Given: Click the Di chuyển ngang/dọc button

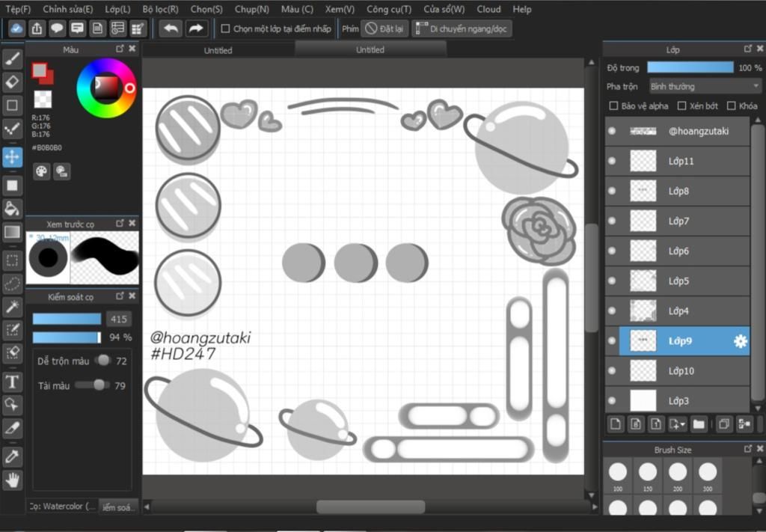Looking at the screenshot, I should [462, 29].
